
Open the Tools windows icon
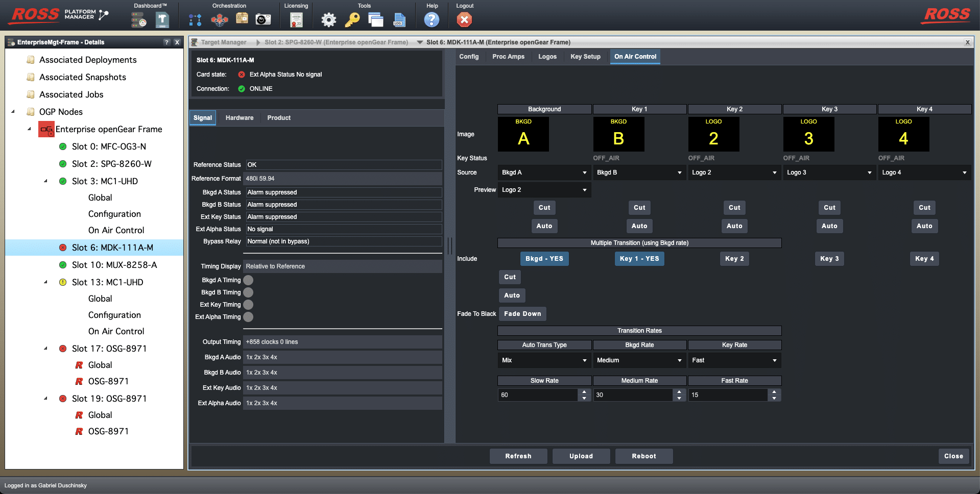click(376, 20)
